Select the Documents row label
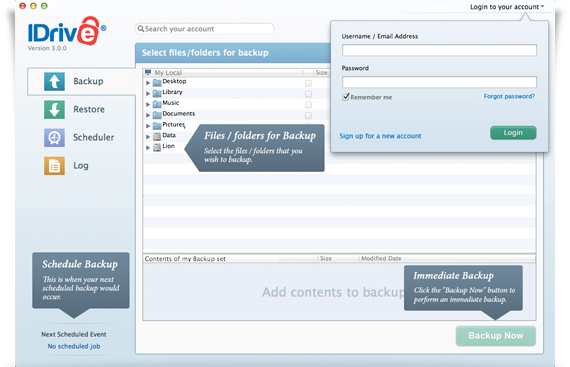The image size is (570, 367). tap(178, 114)
